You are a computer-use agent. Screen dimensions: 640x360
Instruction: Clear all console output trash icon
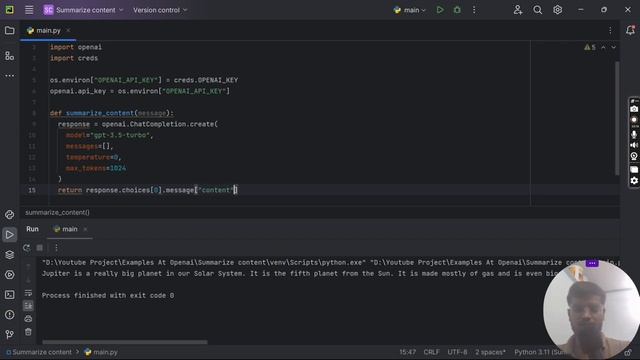(x=28, y=332)
